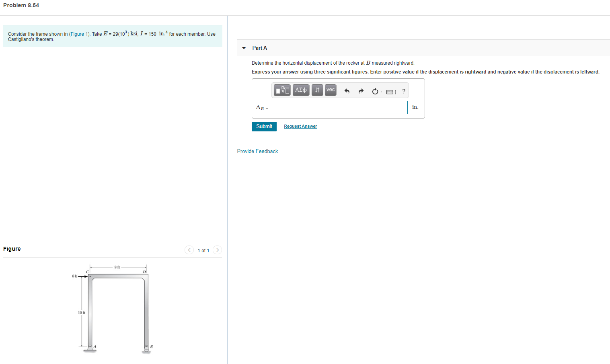This screenshot has width=610, height=364.
Task: Collapse the Part A section
Action: point(244,48)
